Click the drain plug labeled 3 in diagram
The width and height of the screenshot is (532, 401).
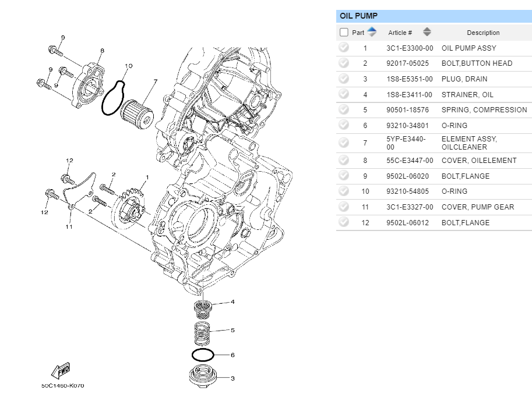pos(203,377)
